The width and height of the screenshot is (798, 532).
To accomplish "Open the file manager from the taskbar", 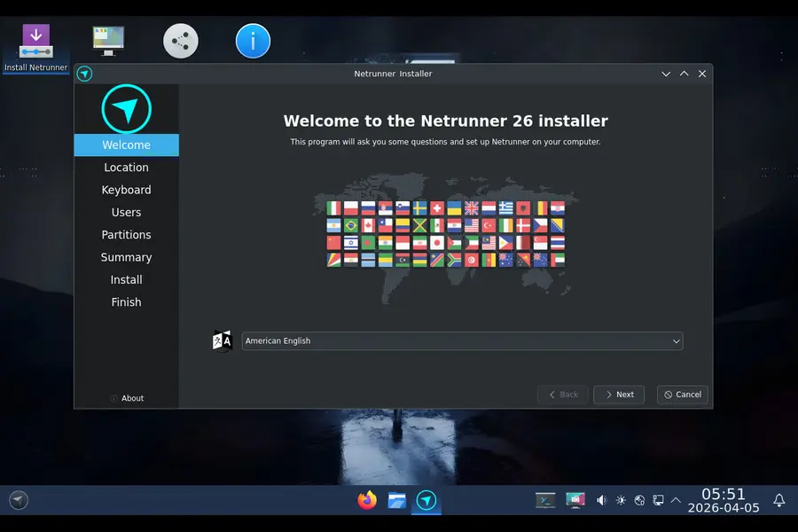I will pos(396,500).
